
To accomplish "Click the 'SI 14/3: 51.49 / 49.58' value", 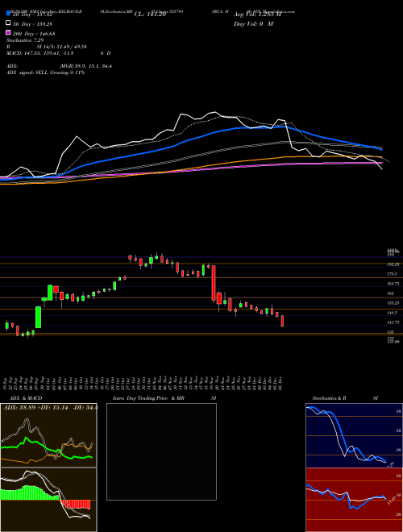I will tap(63, 47).
